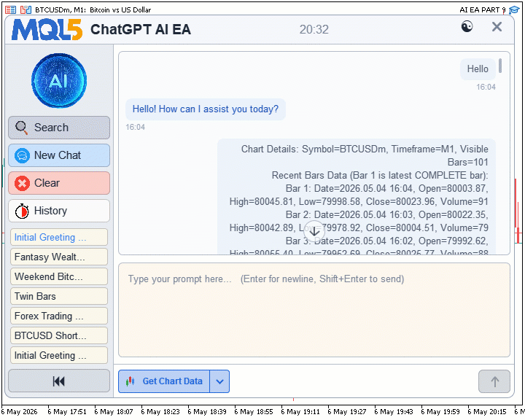Screen dimensions: 525x420
Task: Click the candlestick icon in Get Chart Data
Action: tap(131, 381)
